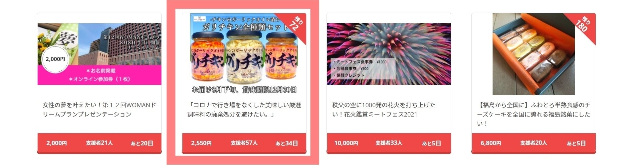The image size is (644, 167).
Task: Open title 女性の夢を叶えたい project link
Action: click(x=99, y=110)
